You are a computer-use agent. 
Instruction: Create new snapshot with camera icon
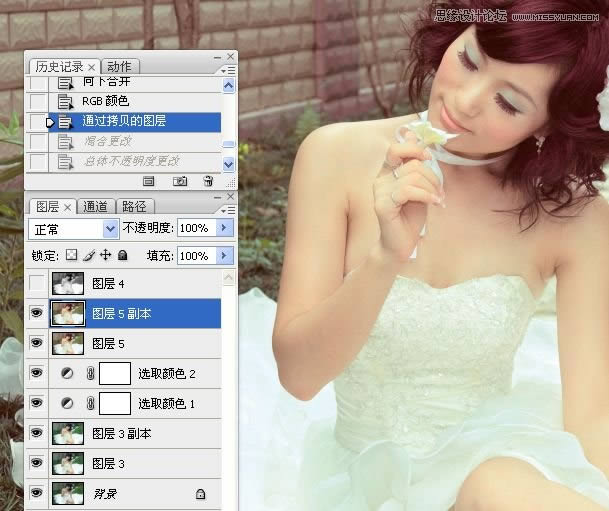click(x=180, y=181)
